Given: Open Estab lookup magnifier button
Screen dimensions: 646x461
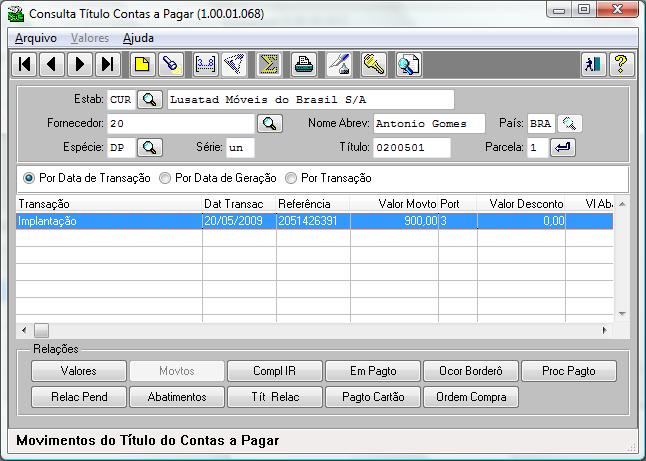Looking at the screenshot, I should [150, 100].
